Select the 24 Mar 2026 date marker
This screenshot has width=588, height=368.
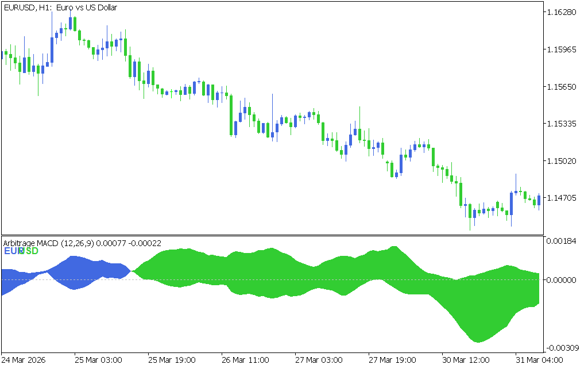(x=25, y=360)
